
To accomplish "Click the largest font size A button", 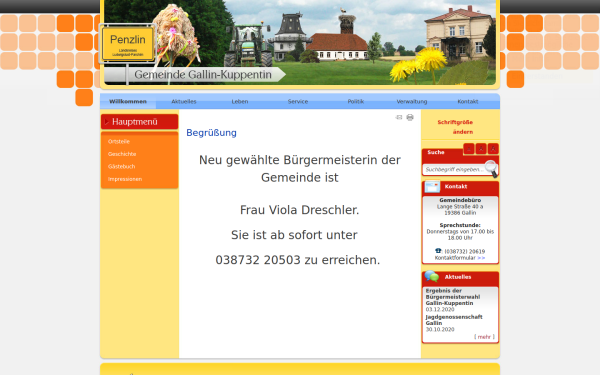I will [x=493, y=148].
